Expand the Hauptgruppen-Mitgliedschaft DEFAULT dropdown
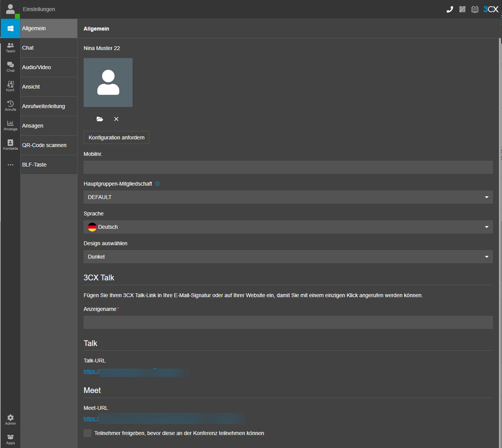502x448 pixels. (288, 197)
